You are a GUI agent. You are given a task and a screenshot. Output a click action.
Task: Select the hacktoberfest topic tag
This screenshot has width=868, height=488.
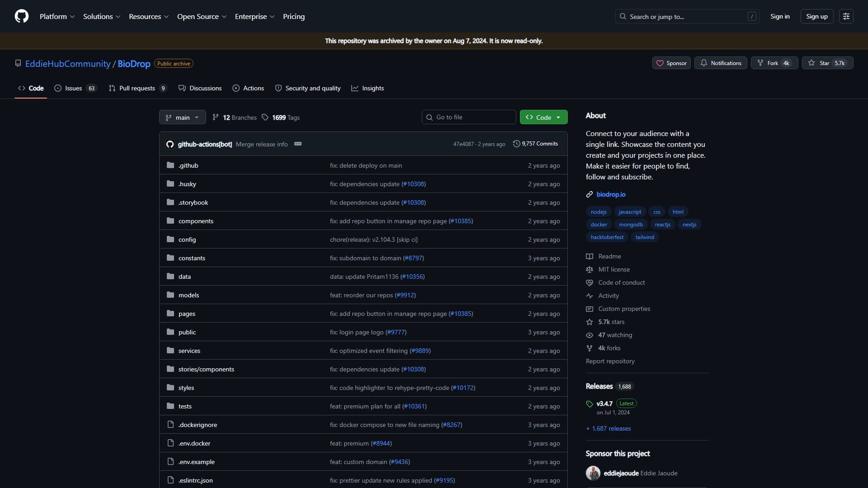[607, 237]
